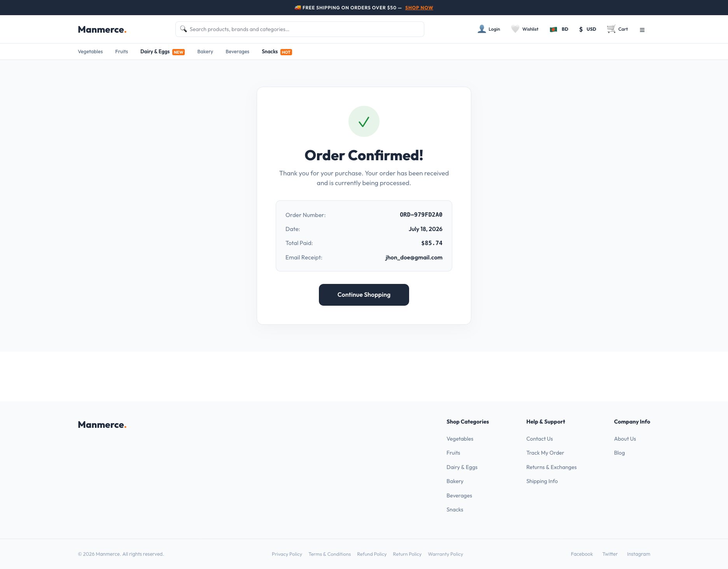Open the Warranty Policy link

(445, 554)
